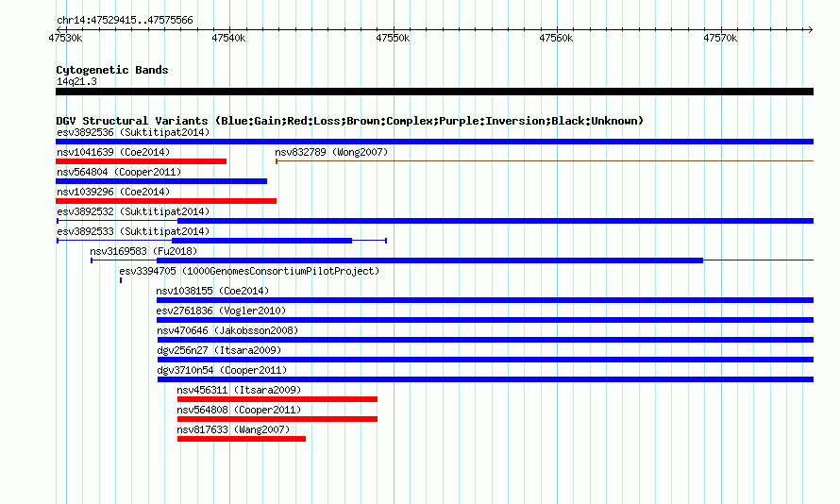The image size is (840, 504).
Task: Select the red nsv1039296 loss bar
Action: pos(166,201)
